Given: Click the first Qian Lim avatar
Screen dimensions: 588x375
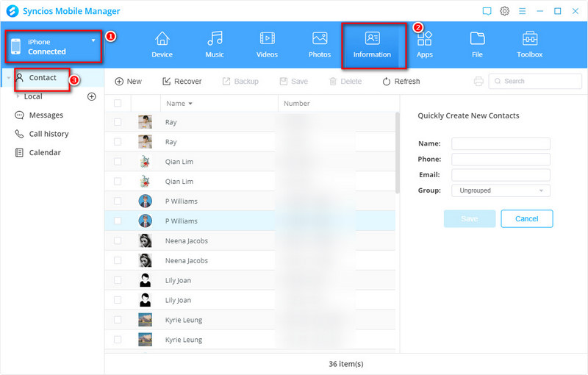Looking at the screenshot, I should [x=145, y=161].
